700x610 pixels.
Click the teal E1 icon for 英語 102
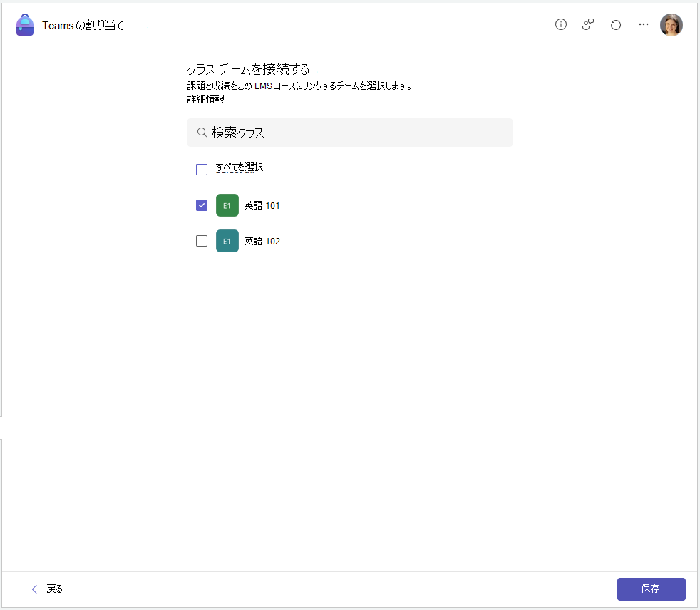227,241
